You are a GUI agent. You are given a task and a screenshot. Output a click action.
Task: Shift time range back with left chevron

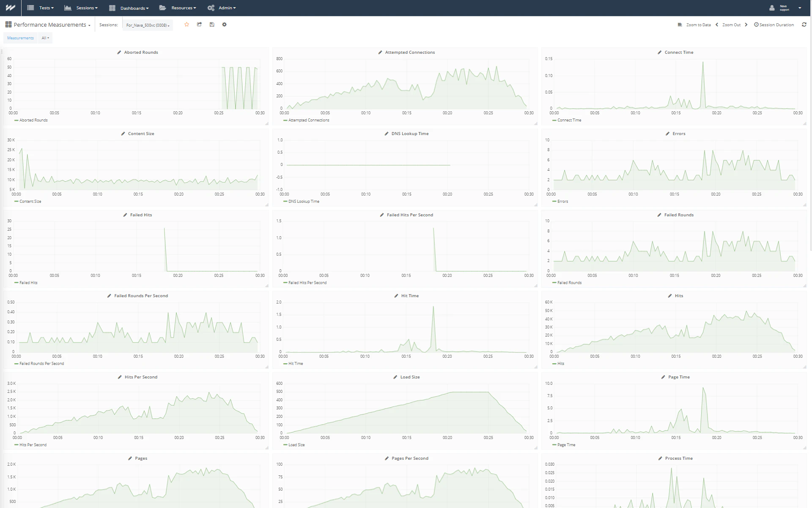click(x=717, y=25)
